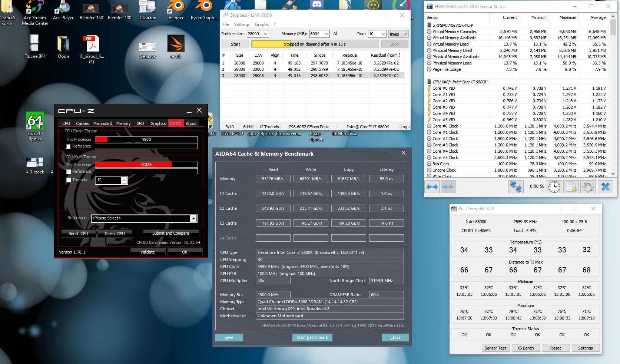The image size is (620, 364).
Task: Open the File menu in LinX
Action: pos(226,24)
